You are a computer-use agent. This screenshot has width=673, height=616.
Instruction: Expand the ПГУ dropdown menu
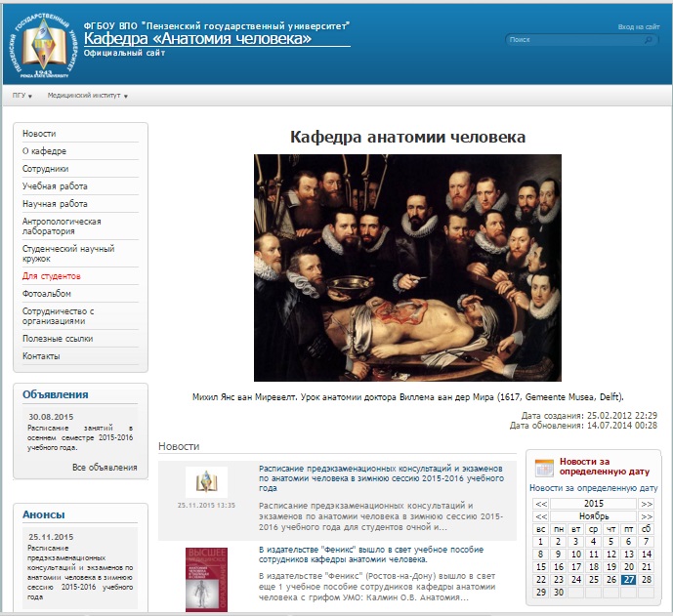[22, 96]
